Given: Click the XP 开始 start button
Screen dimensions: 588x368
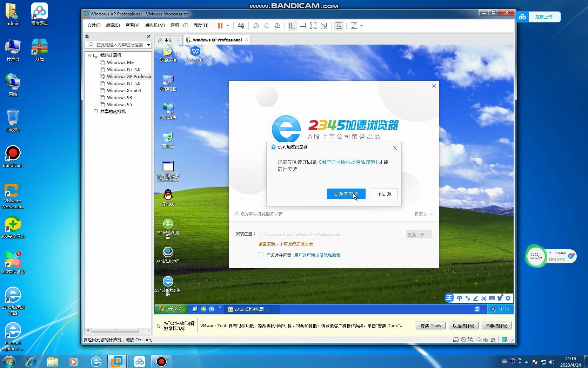Looking at the screenshot, I should coord(170,309).
